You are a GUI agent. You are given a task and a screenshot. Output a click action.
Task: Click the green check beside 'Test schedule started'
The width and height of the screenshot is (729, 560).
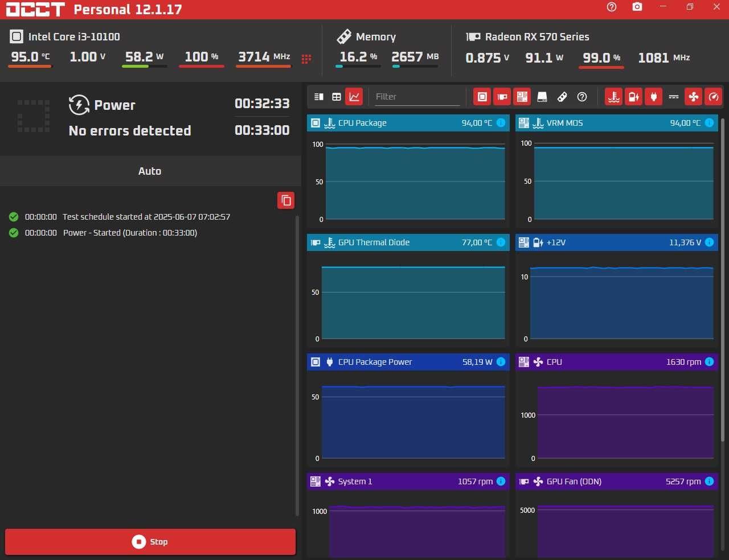(x=14, y=217)
